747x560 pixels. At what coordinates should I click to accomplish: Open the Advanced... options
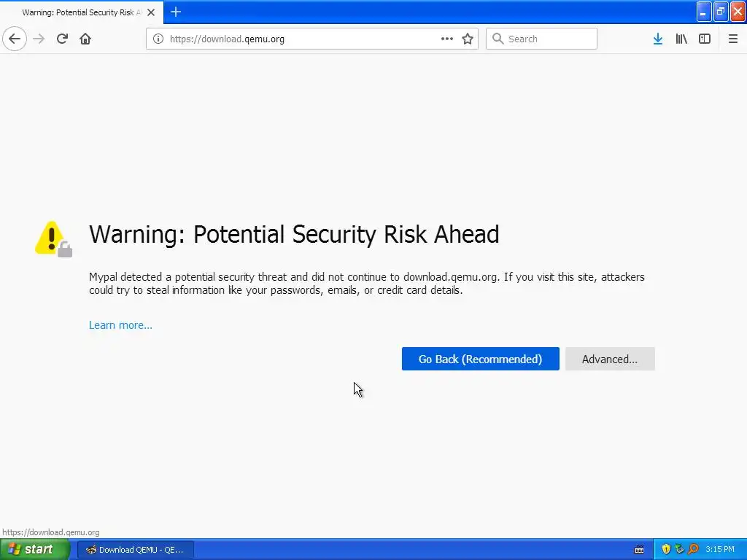point(610,359)
